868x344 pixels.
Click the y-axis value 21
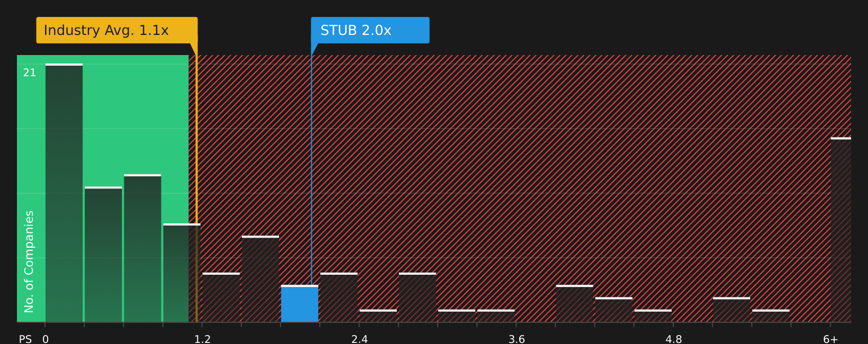[x=30, y=73]
